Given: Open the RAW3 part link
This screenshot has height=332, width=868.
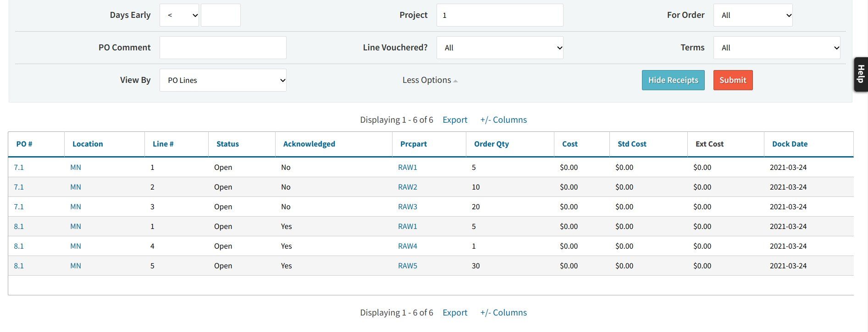Looking at the screenshot, I should [x=407, y=207].
